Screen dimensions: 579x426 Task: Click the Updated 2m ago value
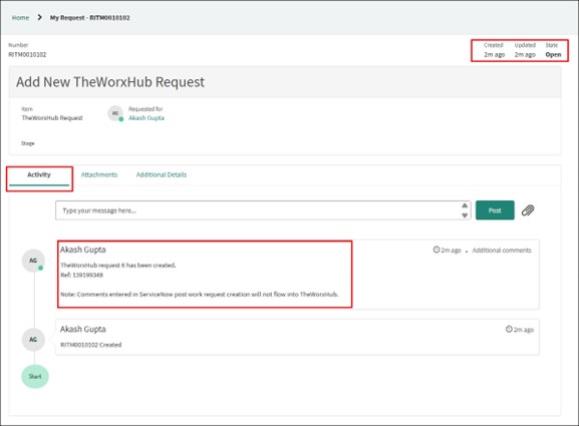coord(525,55)
